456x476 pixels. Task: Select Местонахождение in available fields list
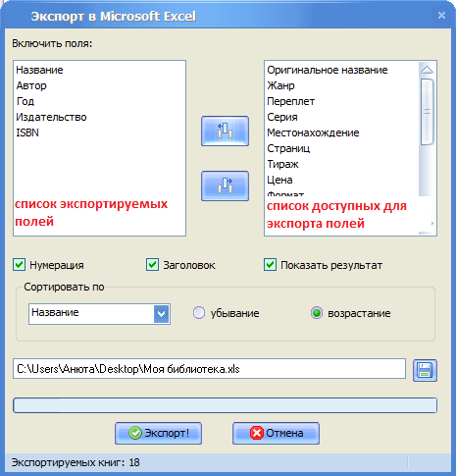(313, 132)
